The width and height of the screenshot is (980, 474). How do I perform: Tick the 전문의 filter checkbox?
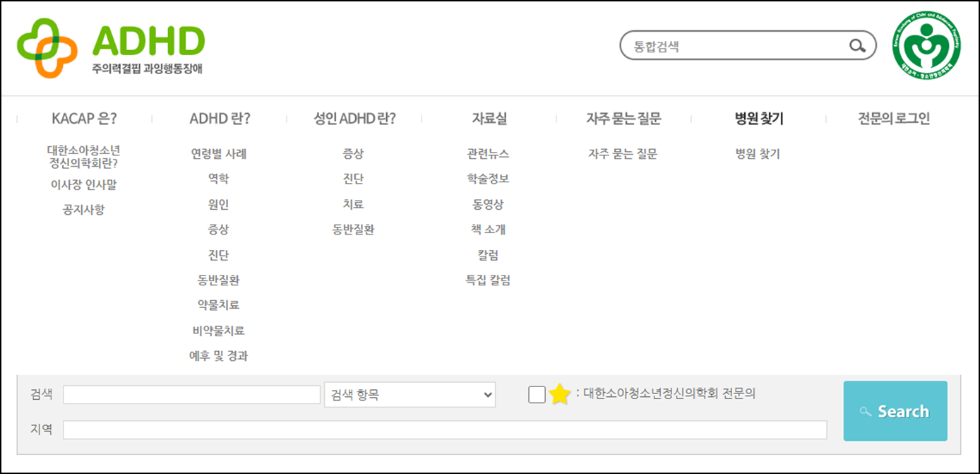pyautogui.click(x=537, y=395)
